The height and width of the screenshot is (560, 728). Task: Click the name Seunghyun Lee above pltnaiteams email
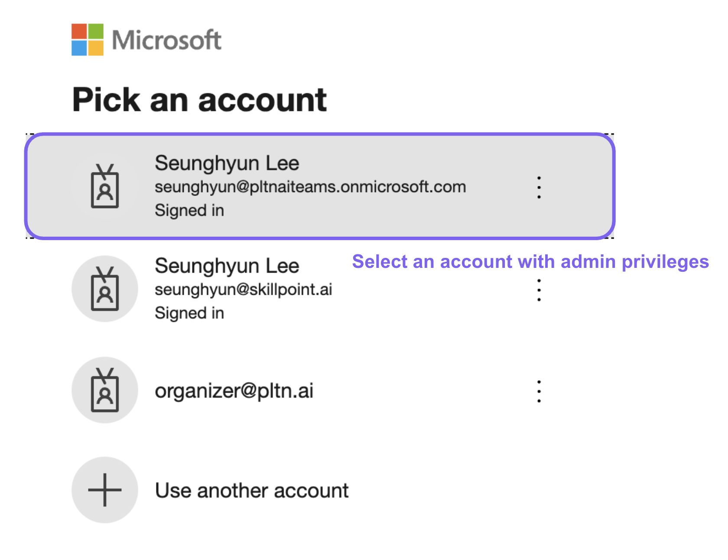[227, 163]
